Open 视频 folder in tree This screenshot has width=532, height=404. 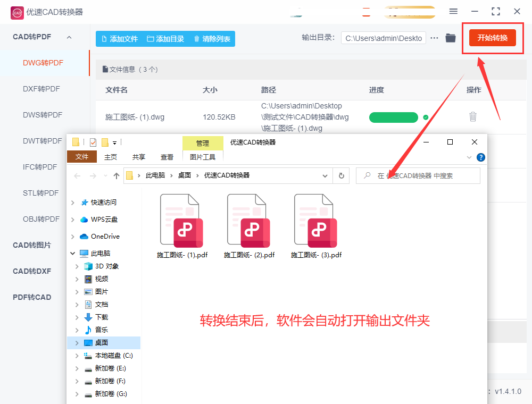point(101,279)
